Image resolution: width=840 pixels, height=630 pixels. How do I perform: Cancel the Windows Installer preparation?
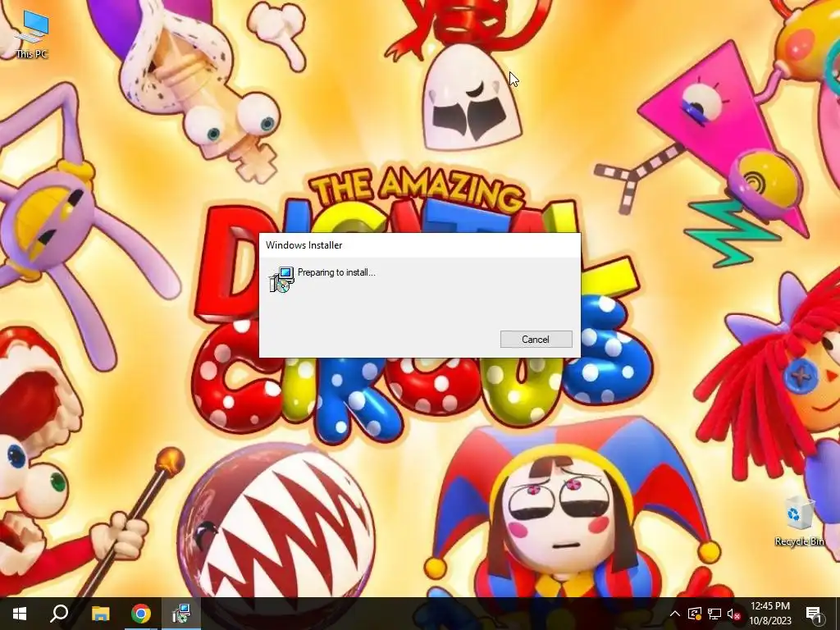536,339
